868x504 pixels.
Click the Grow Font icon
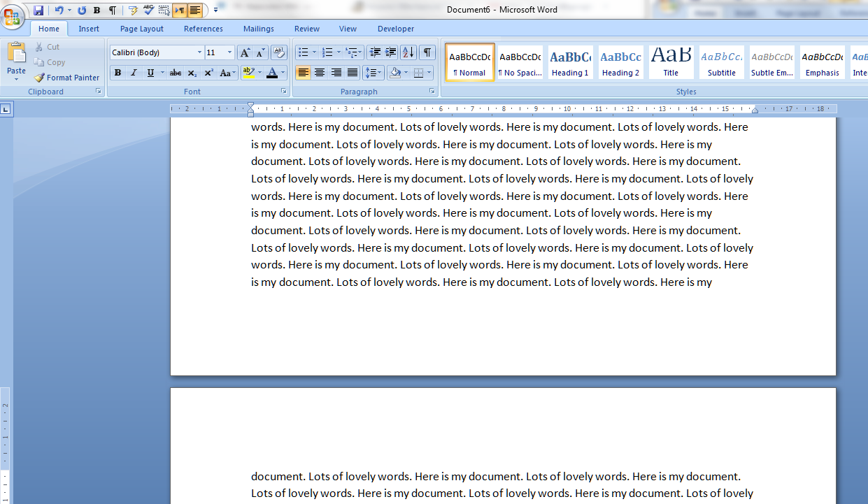(244, 52)
